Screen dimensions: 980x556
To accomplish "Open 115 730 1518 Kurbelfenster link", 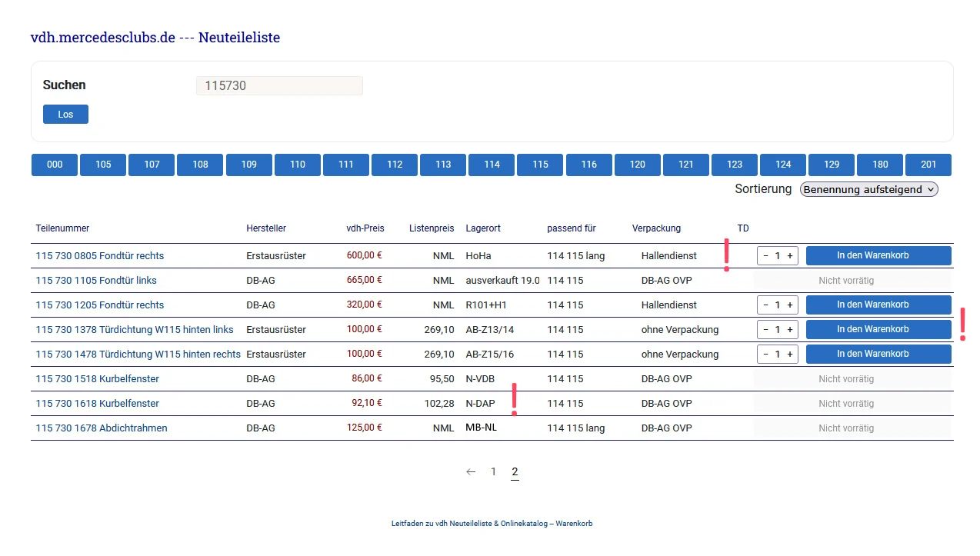I will [x=98, y=379].
